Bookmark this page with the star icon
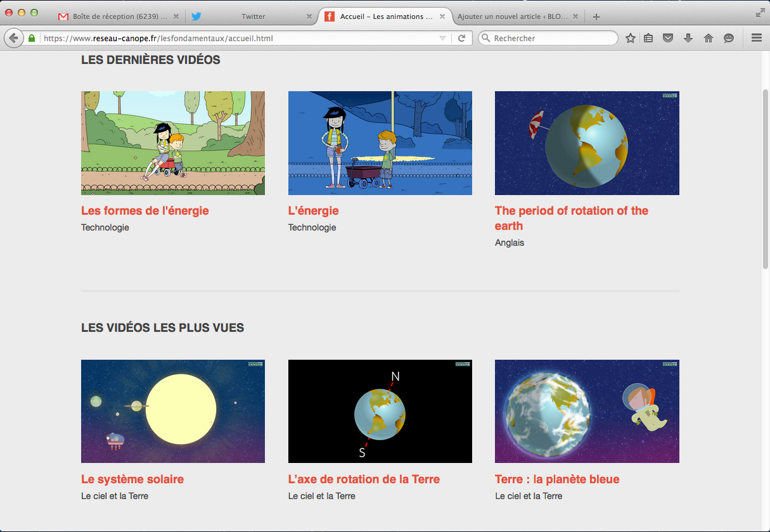770x532 pixels. pos(630,38)
